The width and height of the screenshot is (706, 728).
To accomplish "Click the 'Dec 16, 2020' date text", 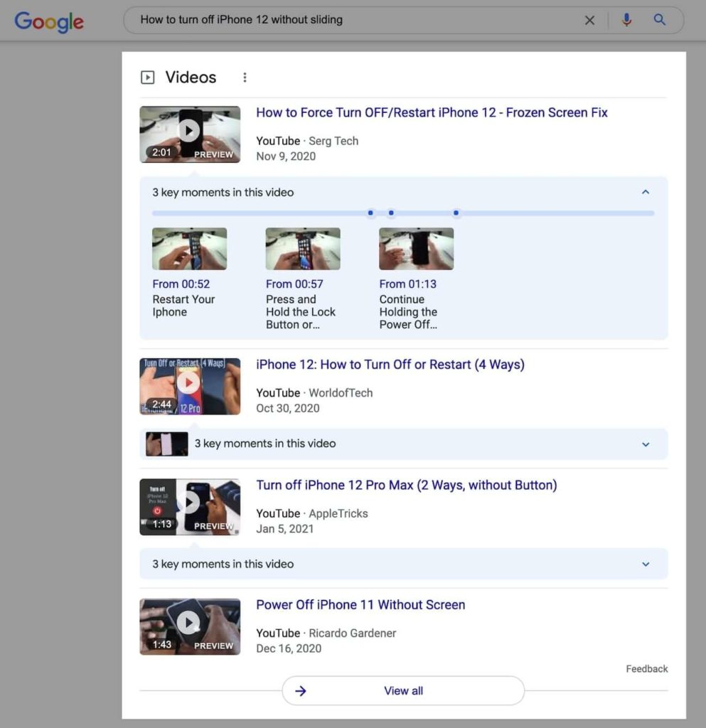I will (x=289, y=648).
